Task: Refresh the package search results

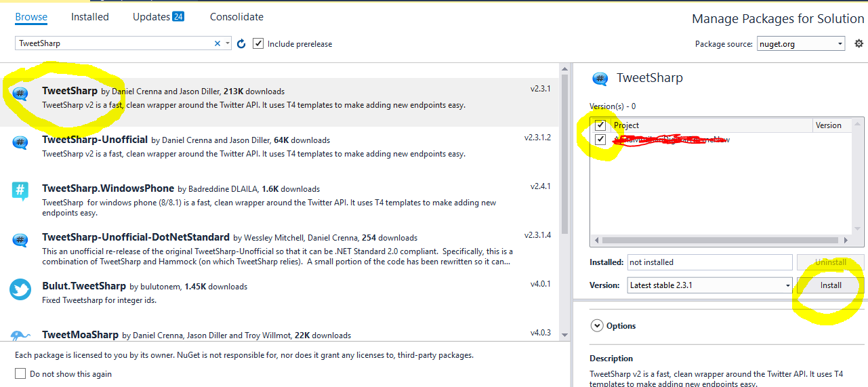Action: click(x=241, y=43)
